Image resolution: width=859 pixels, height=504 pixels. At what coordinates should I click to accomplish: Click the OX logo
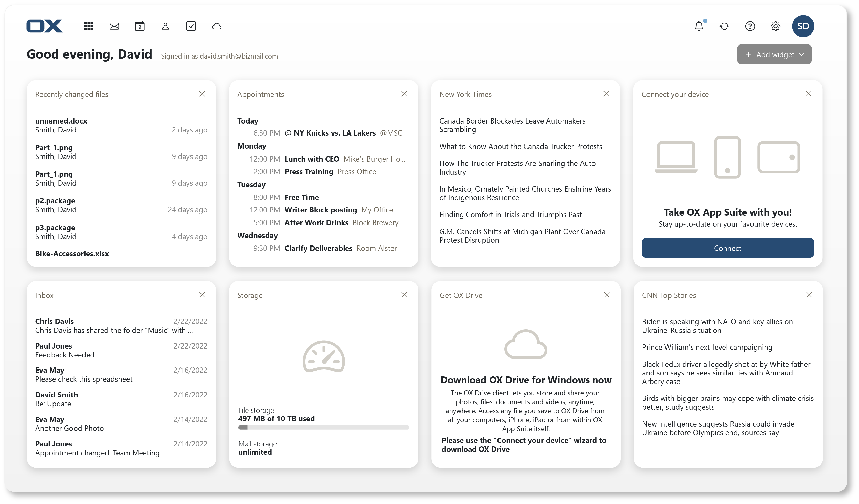tap(45, 26)
